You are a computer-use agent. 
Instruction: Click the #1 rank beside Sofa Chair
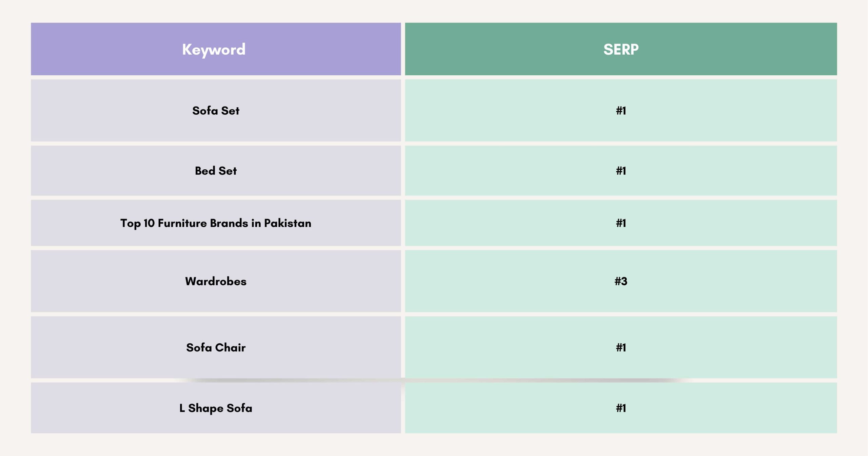[x=621, y=347]
